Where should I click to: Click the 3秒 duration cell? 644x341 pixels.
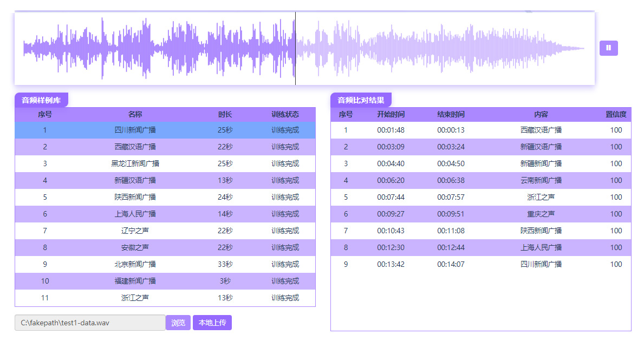[x=225, y=281]
